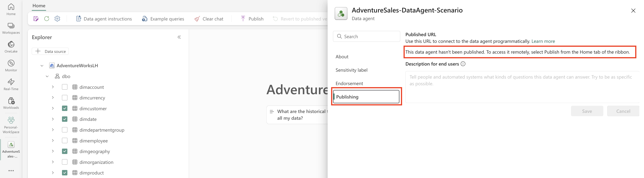Click the Publish button in the ribbon
Image resolution: width=644 pixels, height=178 pixels.
(x=252, y=19)
